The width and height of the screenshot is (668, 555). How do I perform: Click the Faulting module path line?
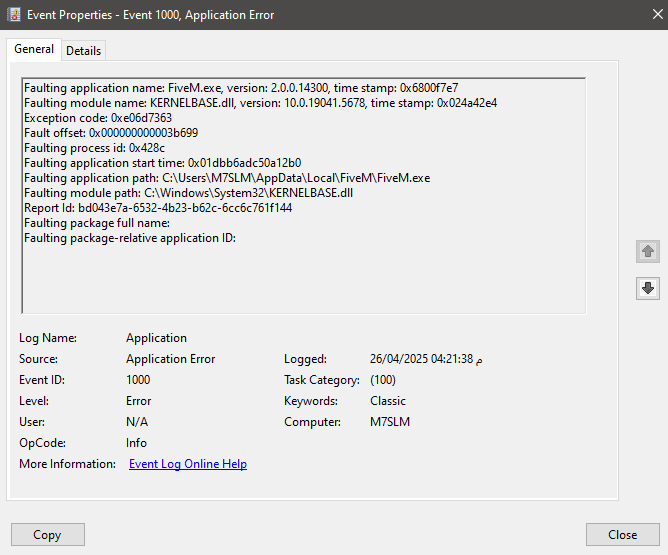coord(188,193)
